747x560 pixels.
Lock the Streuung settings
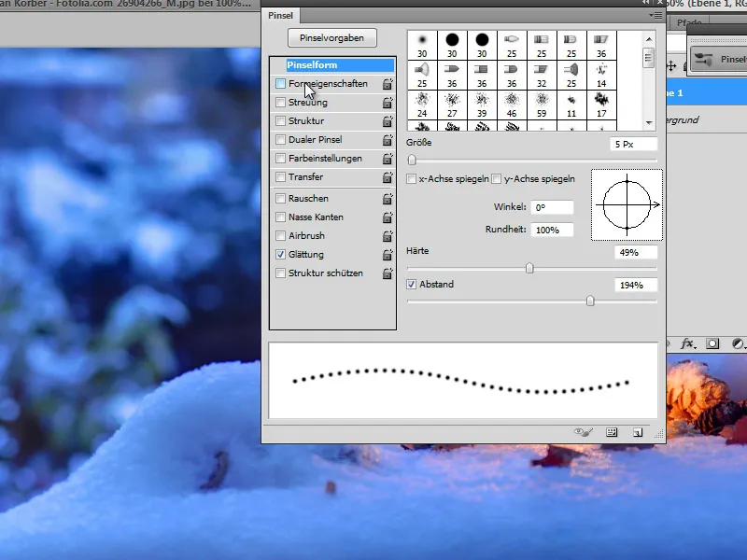(388, 103)
